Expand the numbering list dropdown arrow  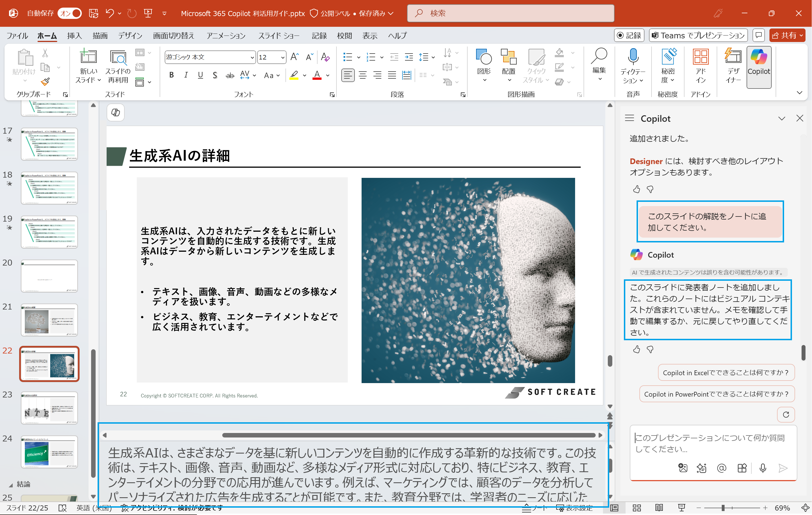382,57
